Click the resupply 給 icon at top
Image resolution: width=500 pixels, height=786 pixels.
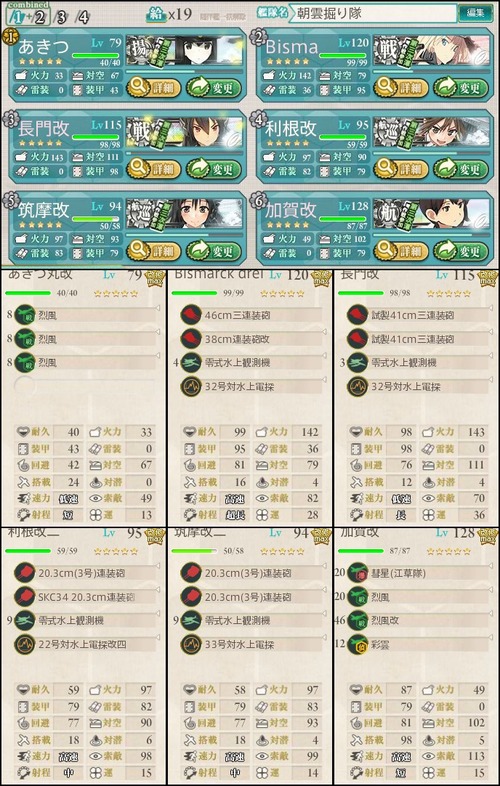156,14
